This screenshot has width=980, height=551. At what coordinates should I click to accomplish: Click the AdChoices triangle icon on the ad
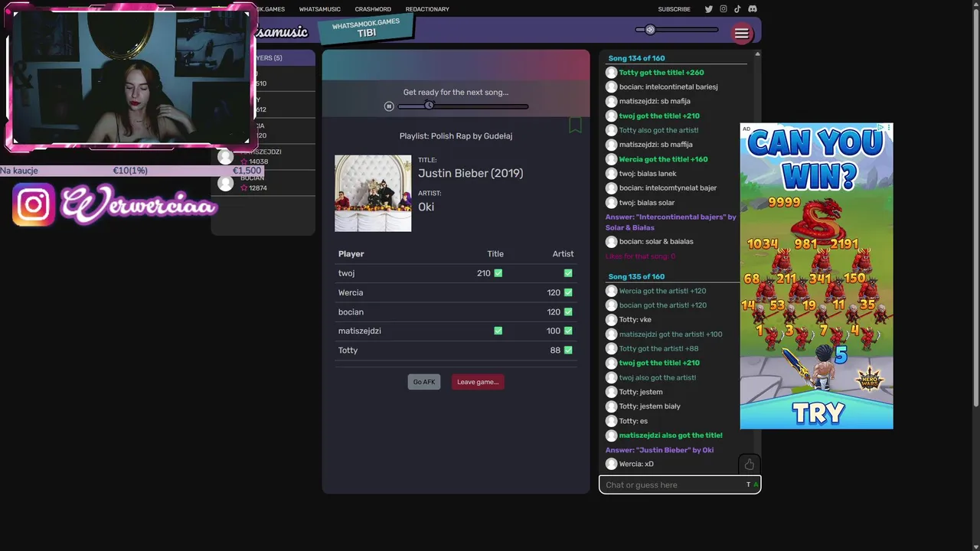tap(881, 128)
